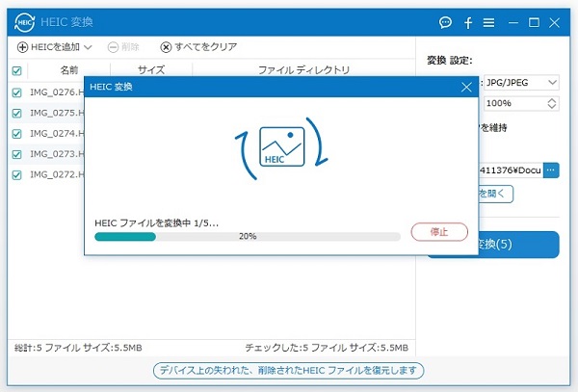Viewport: 578px width, 392px height.
Task: Uncheck the IMG_0272 file checkbox
Action: tap(17, 175)
